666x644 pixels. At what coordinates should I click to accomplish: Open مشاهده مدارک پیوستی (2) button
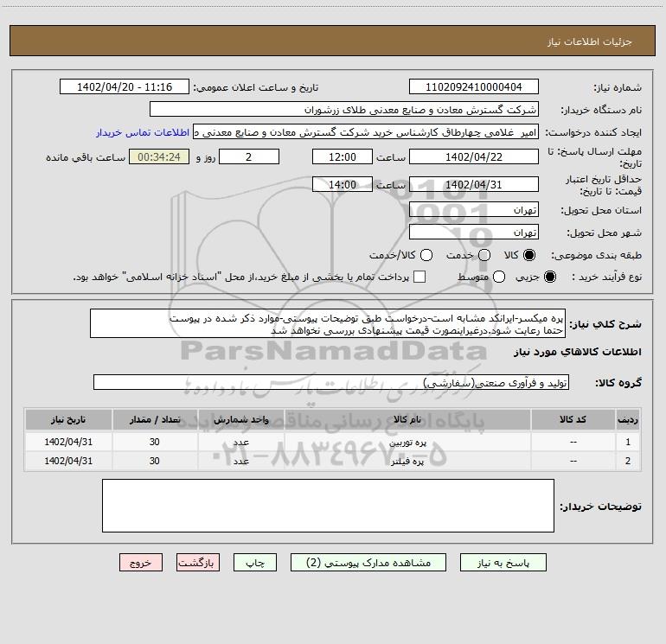coord(368,563)
